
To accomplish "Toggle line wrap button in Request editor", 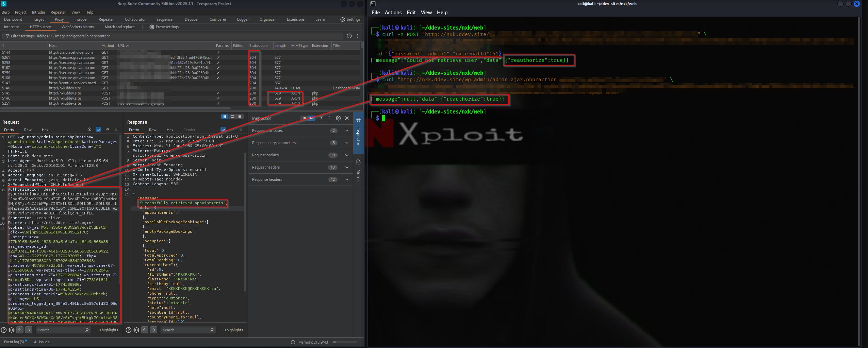I will (x=98, y=129).
